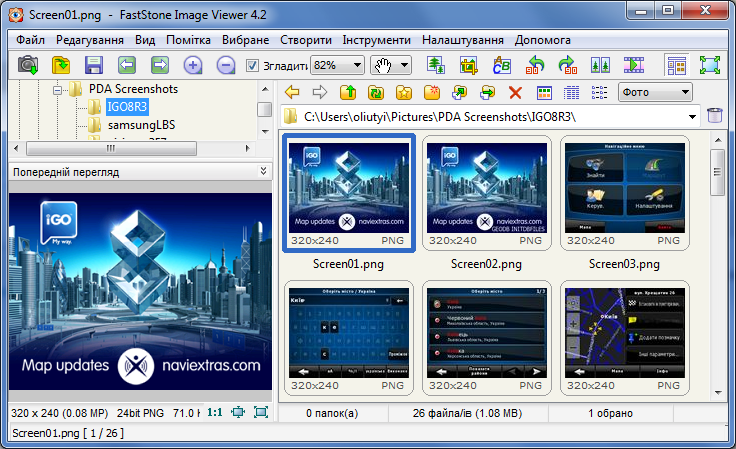Open the Помітка menu
This screenshot has width=736, height=449.
[188, 40]
